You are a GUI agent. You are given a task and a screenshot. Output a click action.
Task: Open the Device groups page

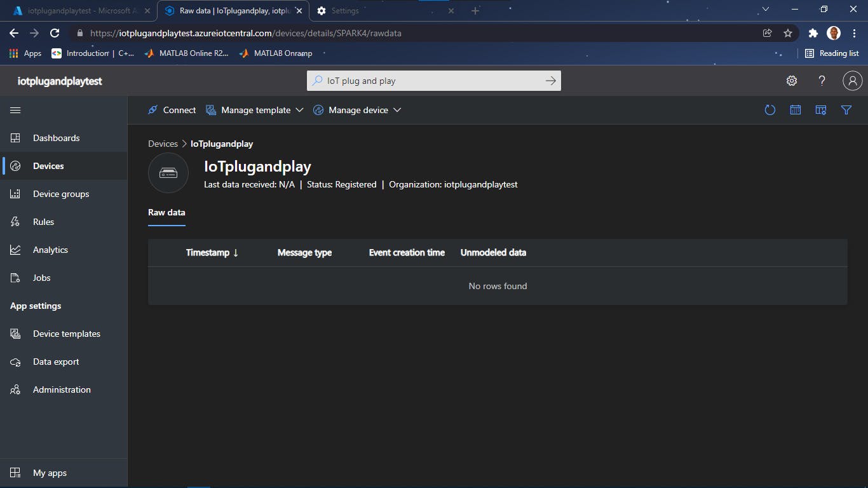64,194
